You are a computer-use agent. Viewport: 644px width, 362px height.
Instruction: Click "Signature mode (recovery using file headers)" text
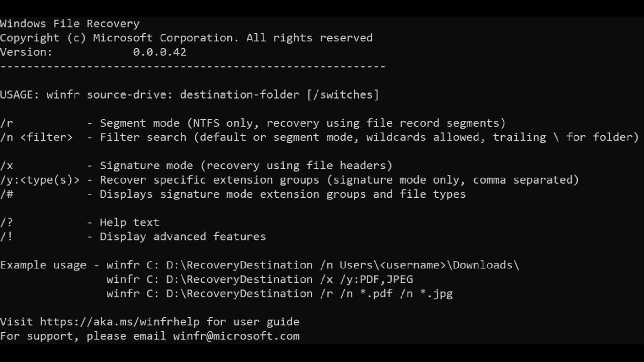[246, 166]
